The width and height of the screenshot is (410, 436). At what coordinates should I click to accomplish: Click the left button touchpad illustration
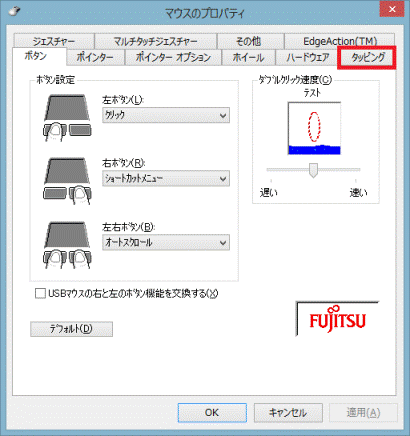coord(67,118)
